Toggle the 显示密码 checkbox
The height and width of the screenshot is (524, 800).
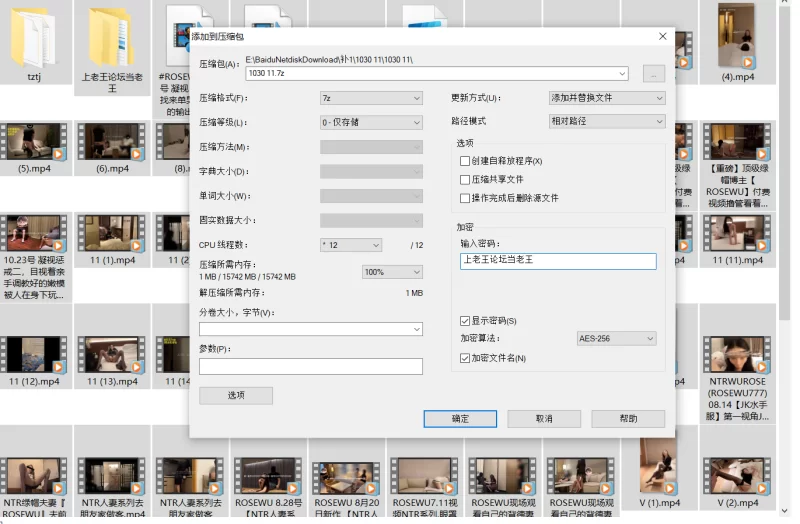464,321
